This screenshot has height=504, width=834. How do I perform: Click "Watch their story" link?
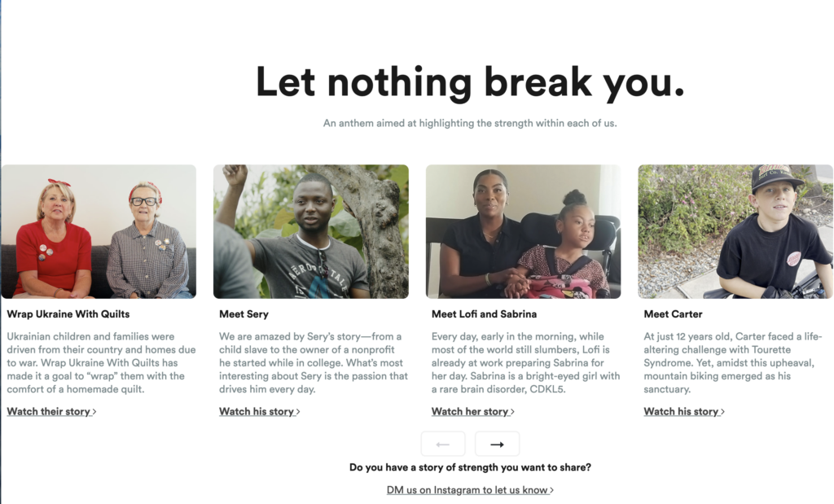[49, 411]
